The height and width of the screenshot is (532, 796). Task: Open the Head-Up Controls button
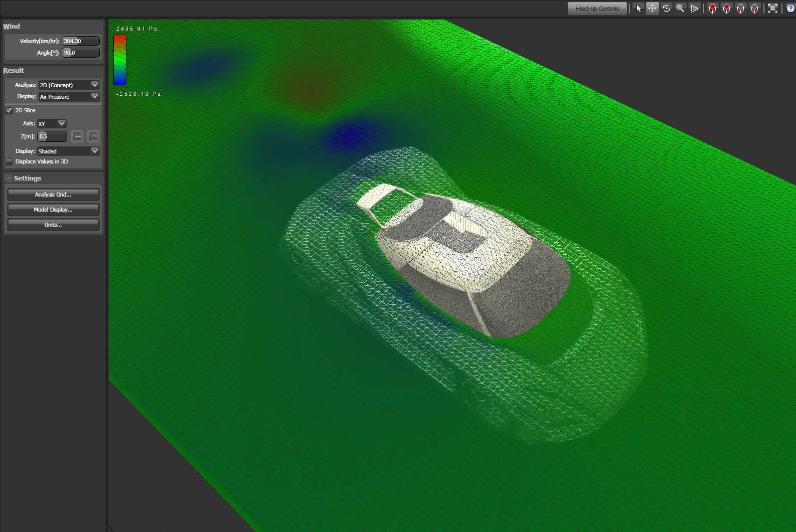597,9
